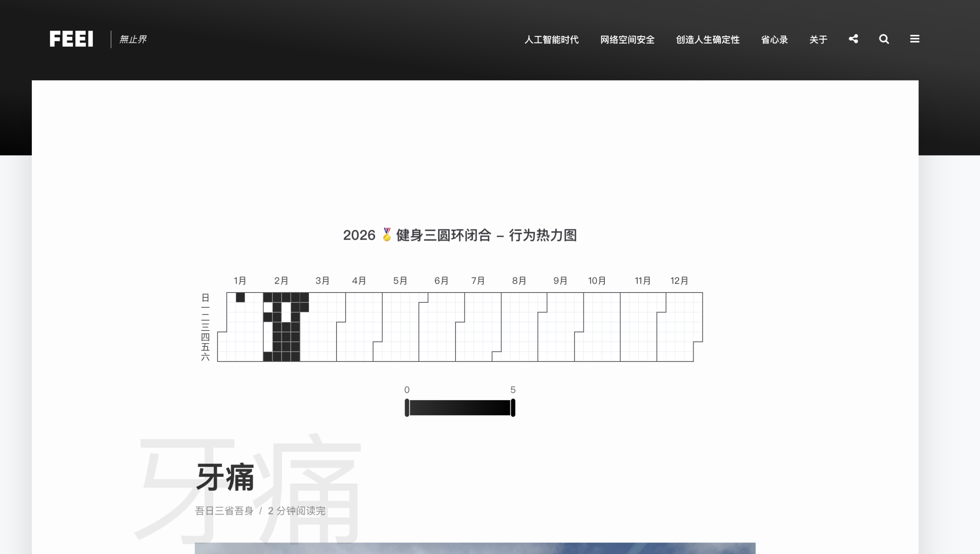Open the 网络空间安全 menu item
This screenshot has height=554, width=980.
click(x=627, y=39)
